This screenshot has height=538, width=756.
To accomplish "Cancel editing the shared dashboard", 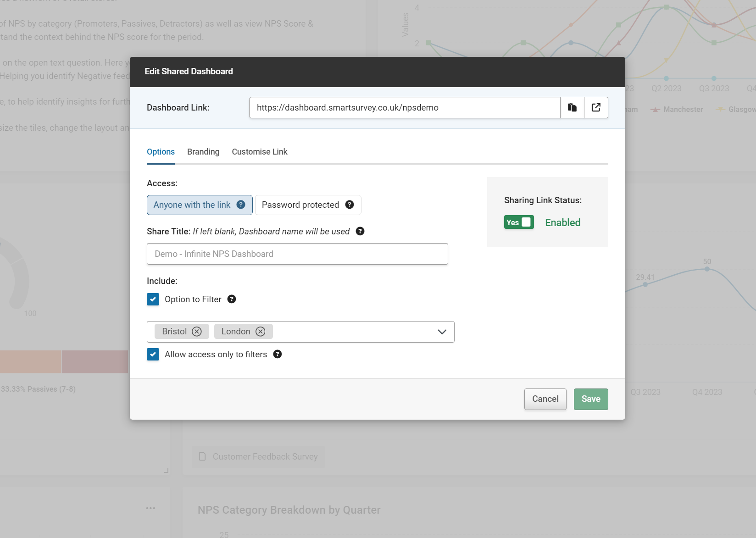I will (545, 399).
